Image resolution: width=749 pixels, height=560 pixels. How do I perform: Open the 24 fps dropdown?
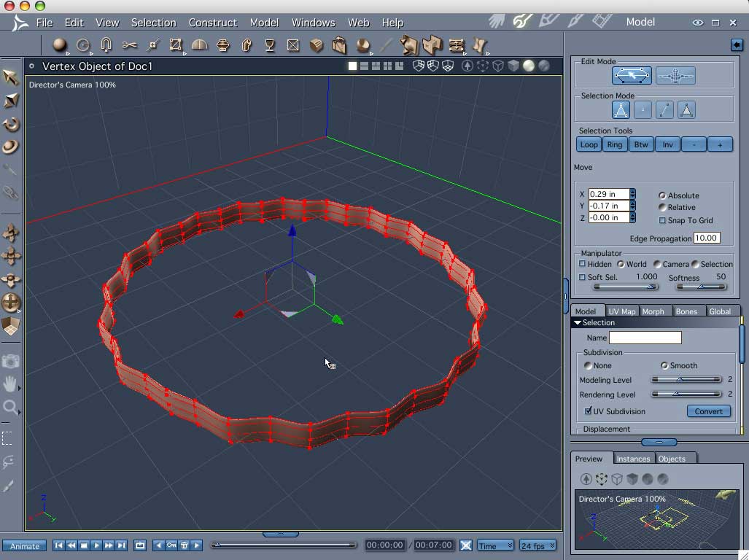pyautogui.click(x=538, y=545)
